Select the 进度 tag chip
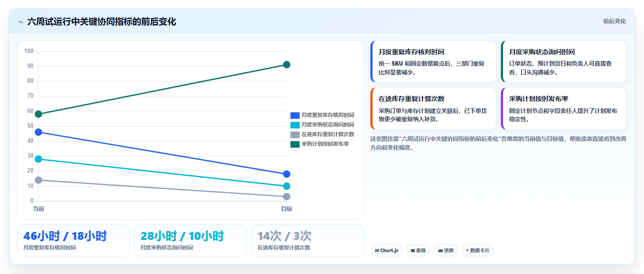Screen dimensions: 644x274 click(446, 250)
